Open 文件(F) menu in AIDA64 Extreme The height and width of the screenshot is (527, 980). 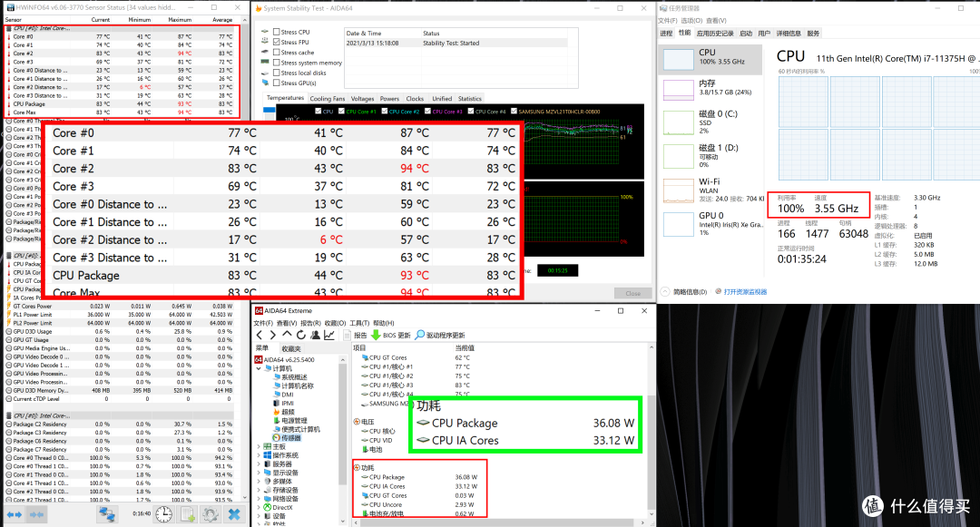263,324
